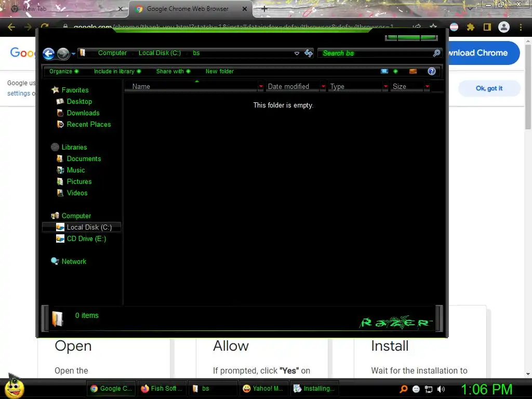This screenshot has width=532, height=399.
Task: Click Ok, got it on the Chrome page
Action: click(x=489, y=88)
